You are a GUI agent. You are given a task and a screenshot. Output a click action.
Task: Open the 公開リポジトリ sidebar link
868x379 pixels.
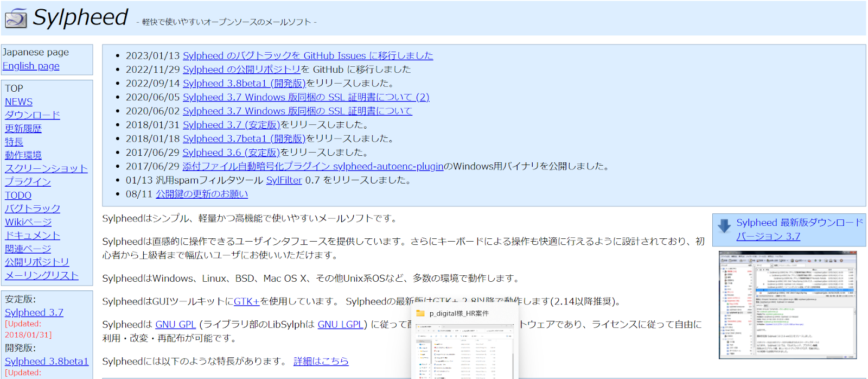(x=37, y=262)
